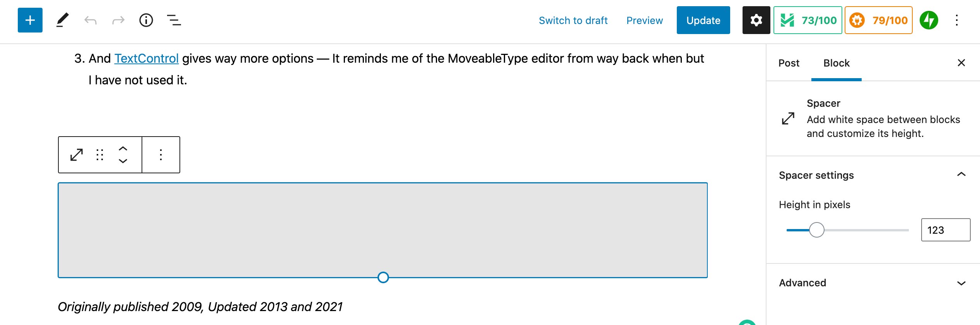980x325 pixels.
Task: Click the Spacer block drag handle
Action: [x=100, y=154]
